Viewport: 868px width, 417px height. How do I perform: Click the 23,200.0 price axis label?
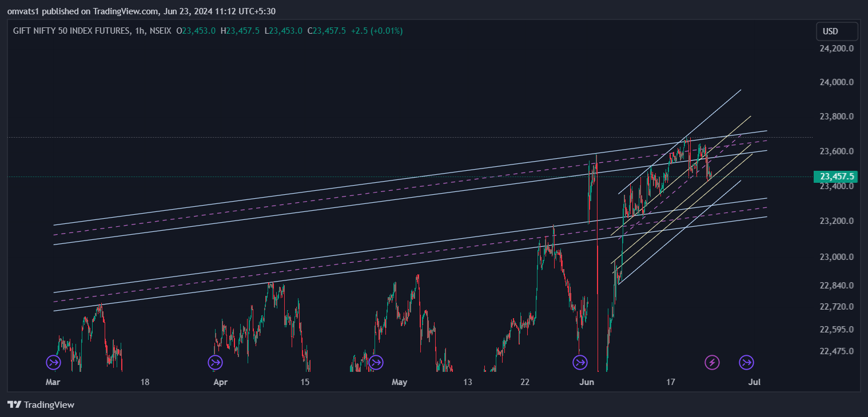837,221
